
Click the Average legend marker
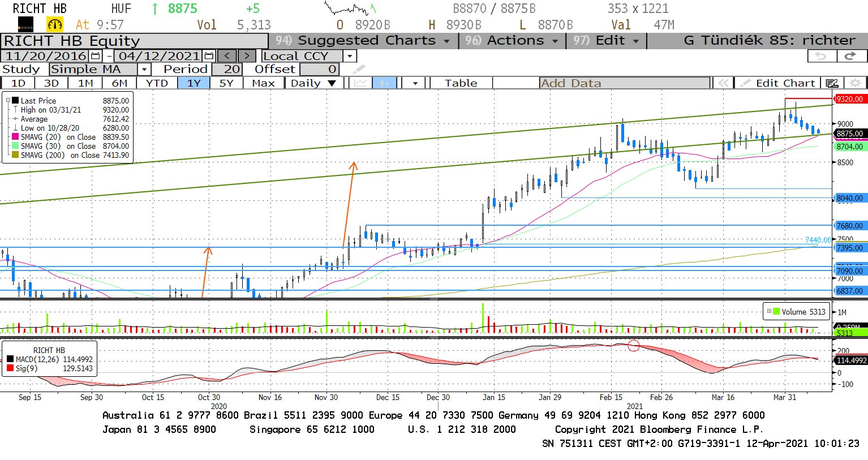click(16, 119)
